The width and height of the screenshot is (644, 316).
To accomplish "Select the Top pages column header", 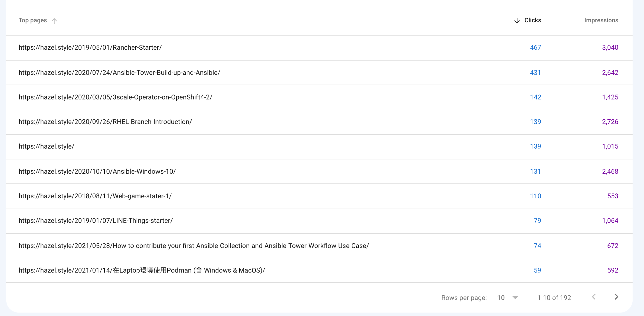I will [x=33, y=20].
